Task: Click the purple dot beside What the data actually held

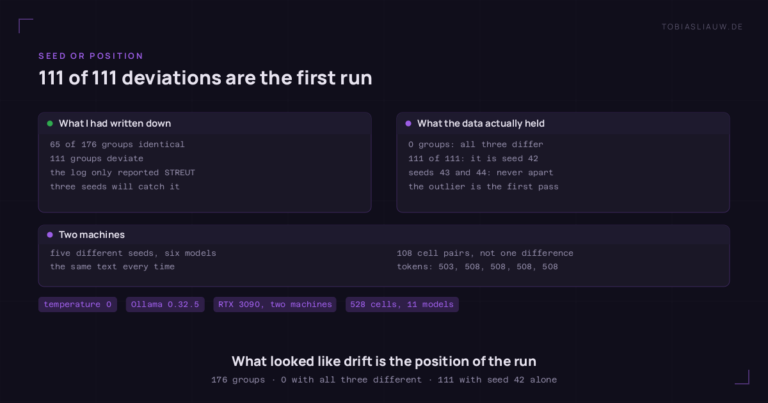Action: point(408,123)
